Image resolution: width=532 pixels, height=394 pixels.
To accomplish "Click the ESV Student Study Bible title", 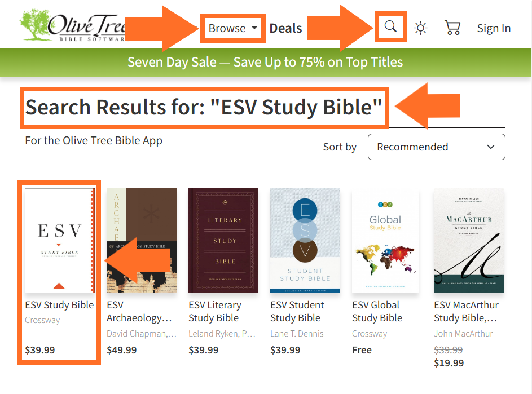I will [x=297, y=311].
